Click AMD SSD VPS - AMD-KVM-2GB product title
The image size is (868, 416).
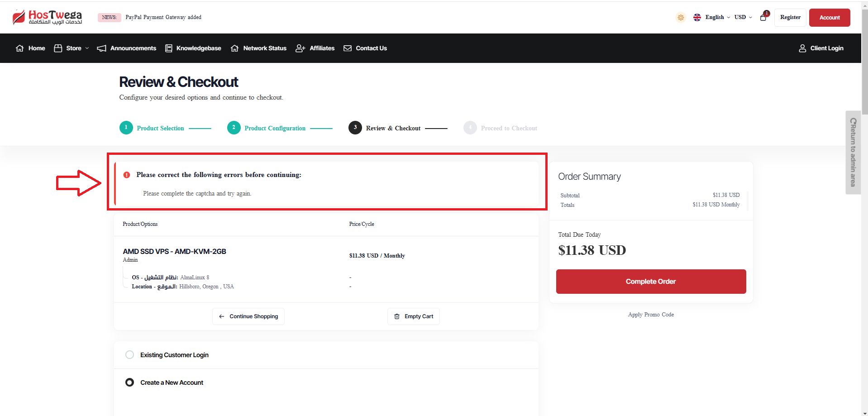click(174, 252)
